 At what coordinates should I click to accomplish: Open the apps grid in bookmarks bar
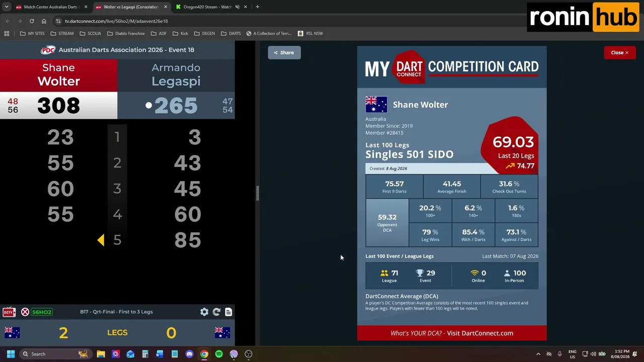pos(7,33)
